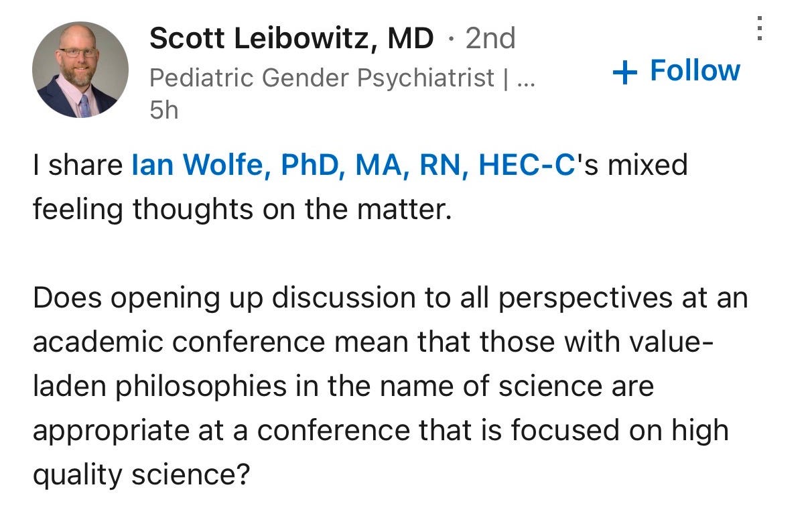
Task: Click the line starting "Does opening up discussion"
Action: click(x=391, y=298)
